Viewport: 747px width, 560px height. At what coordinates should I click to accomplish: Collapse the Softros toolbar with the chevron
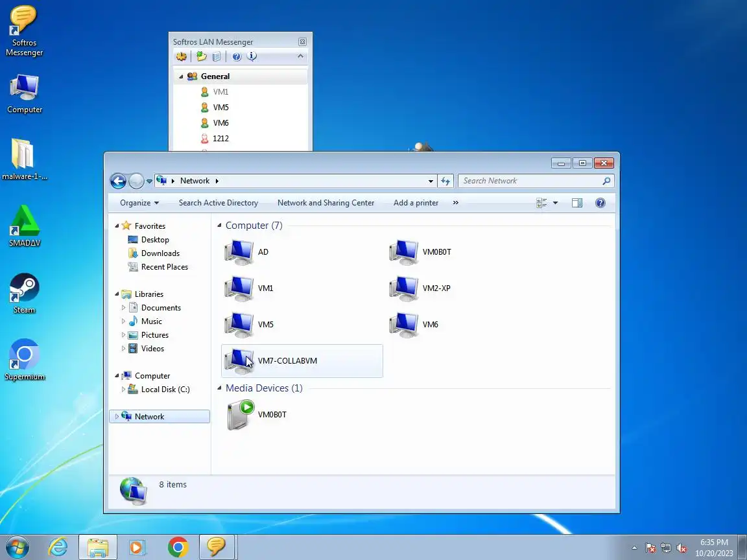coord(300,56)
